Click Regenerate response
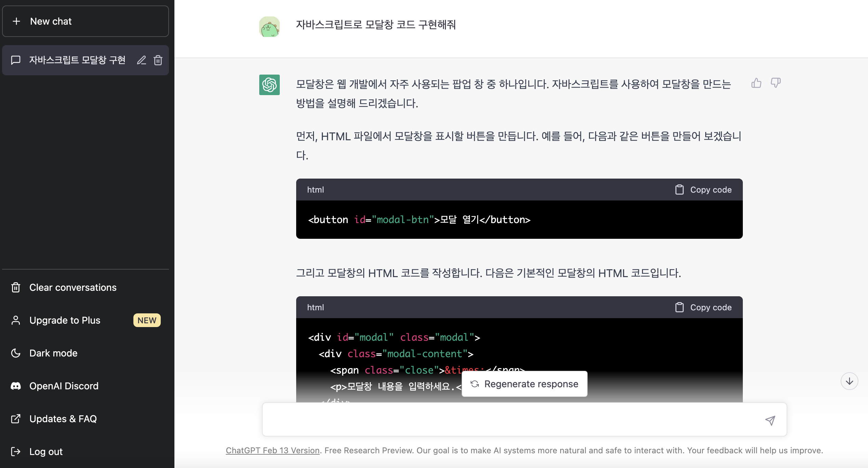This screenshot has height=468, width=868. (524, 384)
